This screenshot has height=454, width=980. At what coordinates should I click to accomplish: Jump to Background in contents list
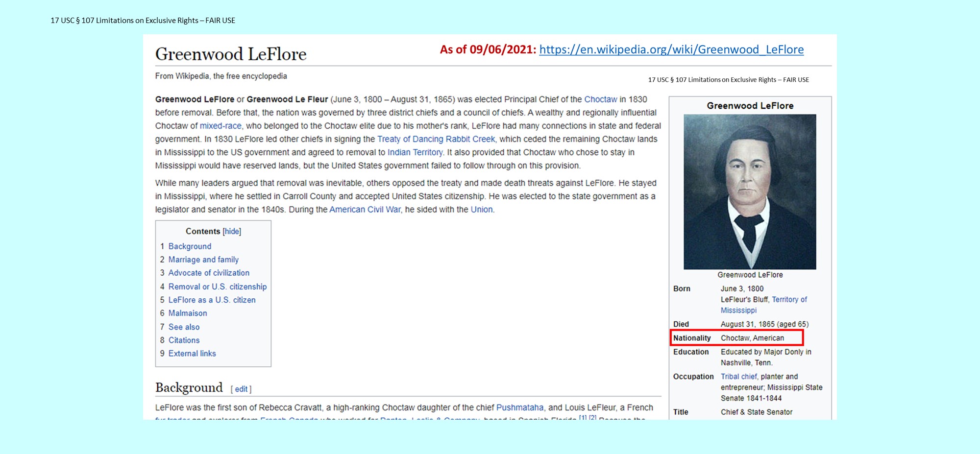coord(190,246)
